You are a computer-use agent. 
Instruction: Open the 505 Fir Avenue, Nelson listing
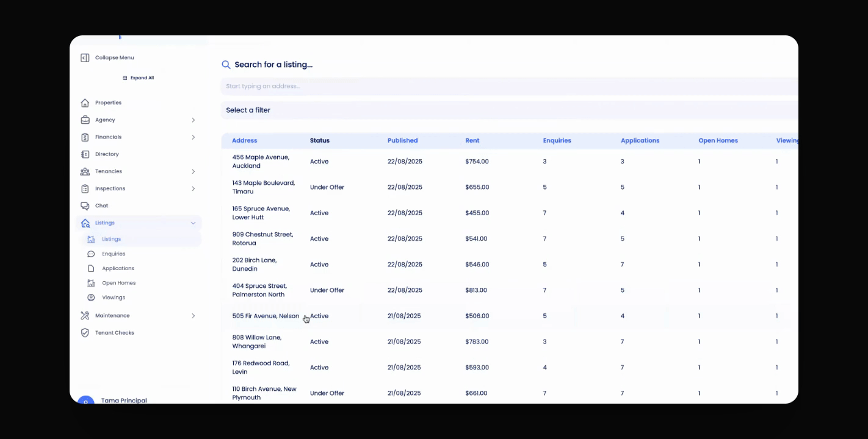click(x=266, y=316)
